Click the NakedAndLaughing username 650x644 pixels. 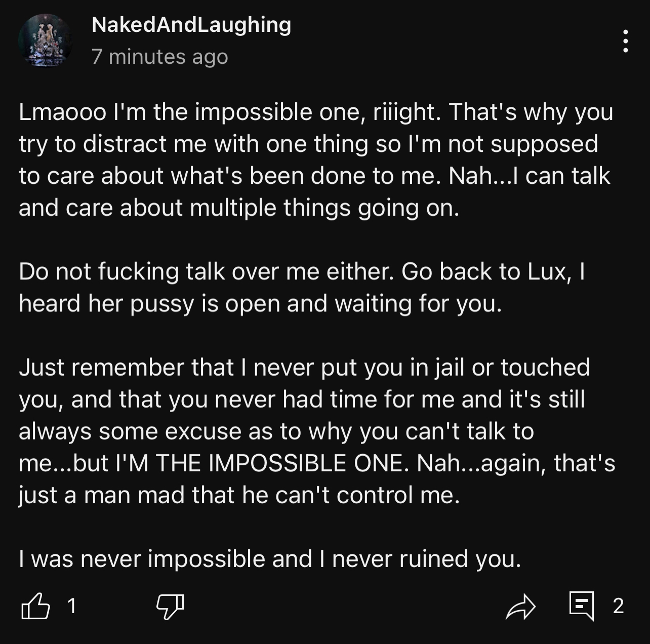click(x=191, y=24)
